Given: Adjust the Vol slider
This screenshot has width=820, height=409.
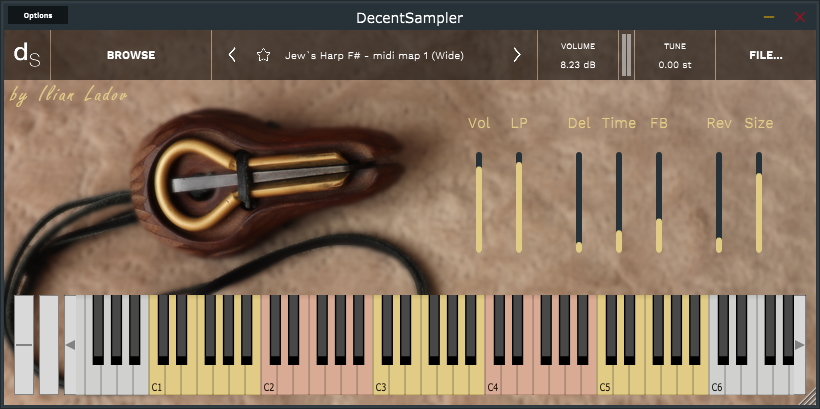Looking at the screenshot, I should click(479, 202).
